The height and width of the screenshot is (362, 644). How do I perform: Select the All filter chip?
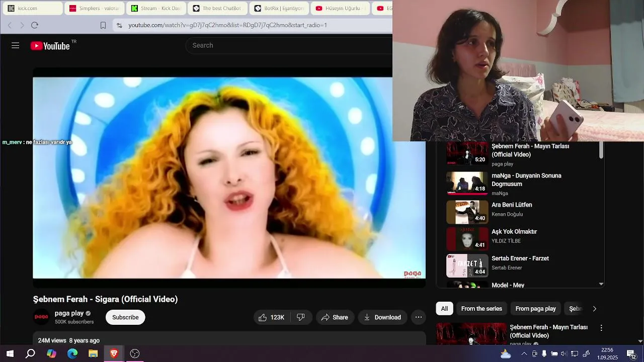444,309
